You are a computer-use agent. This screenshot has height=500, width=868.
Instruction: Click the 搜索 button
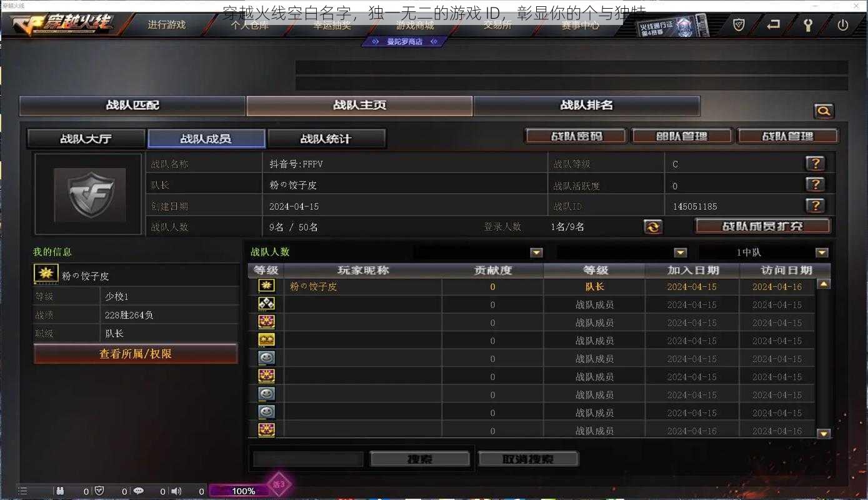click(x=420, y=459)
